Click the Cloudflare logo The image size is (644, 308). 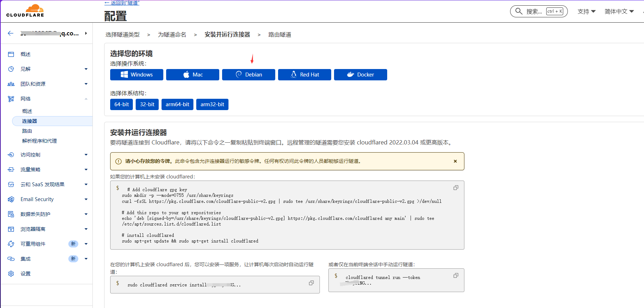[x=25, y=11]
